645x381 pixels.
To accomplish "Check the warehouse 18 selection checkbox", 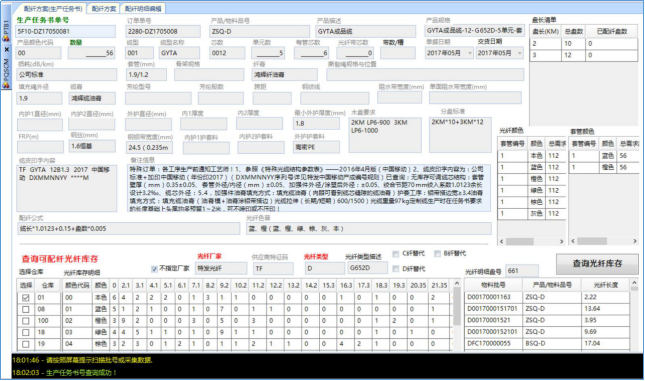I will (x=26, y=332).
